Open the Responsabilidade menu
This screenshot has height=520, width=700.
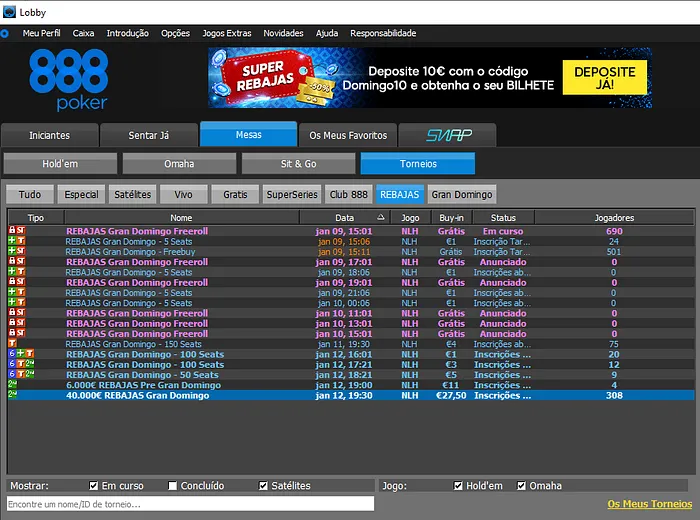click(x=383, y=33)
